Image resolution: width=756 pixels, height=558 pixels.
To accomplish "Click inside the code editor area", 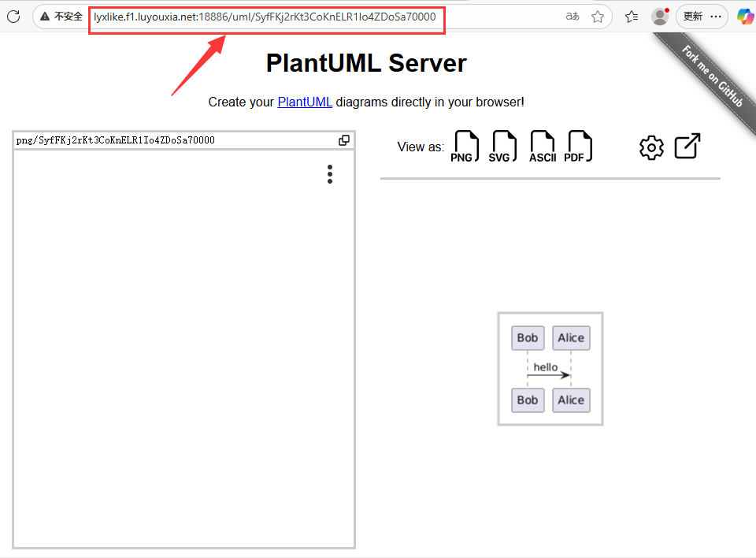I will coord(183,349).
